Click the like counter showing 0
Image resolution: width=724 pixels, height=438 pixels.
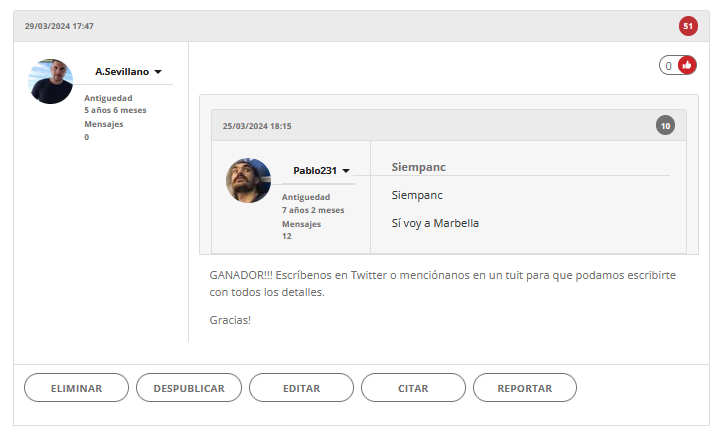click(x=669, y=66)
